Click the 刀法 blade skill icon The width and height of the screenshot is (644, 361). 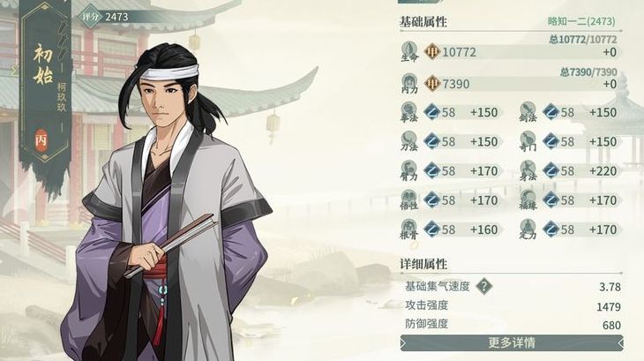click(x=409, y=141)
